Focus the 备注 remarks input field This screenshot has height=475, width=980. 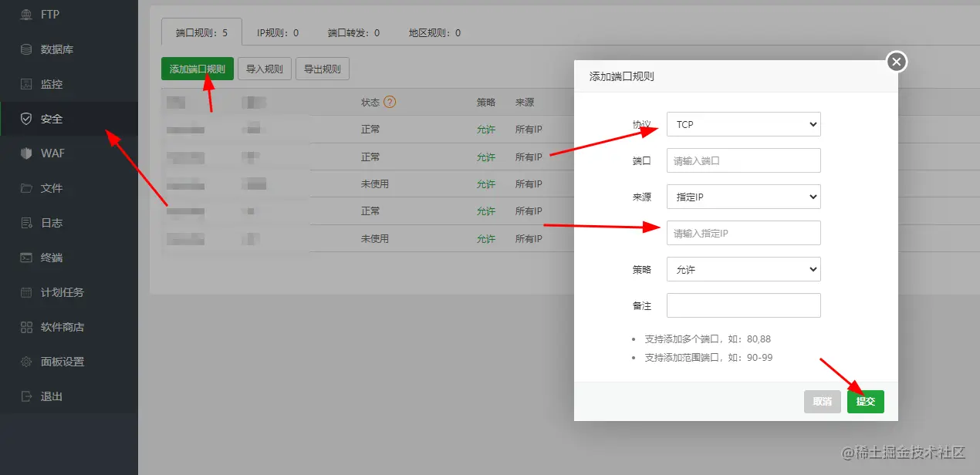[744, 305]
